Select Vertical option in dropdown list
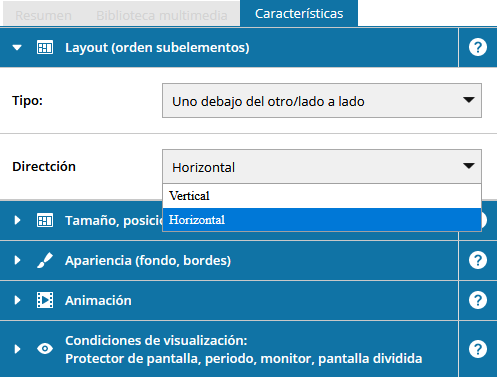The width and height of the screenshot is (497, 377). click(322, 196)
